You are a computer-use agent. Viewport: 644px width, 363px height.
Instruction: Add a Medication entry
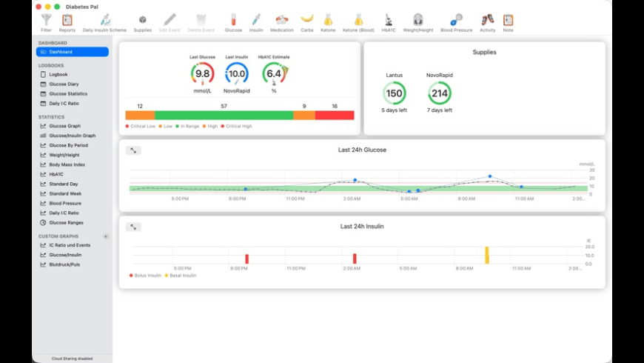point(282,23)
